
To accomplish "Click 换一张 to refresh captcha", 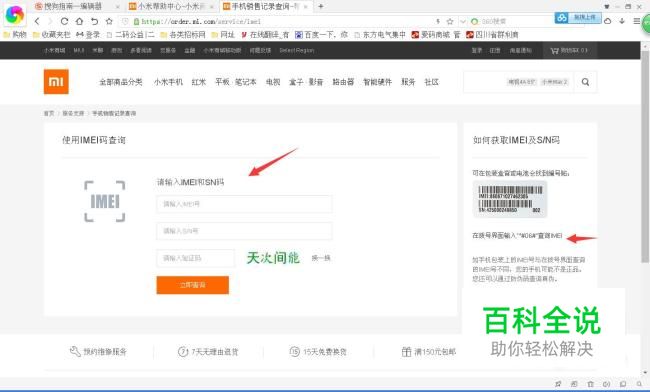I will pyautogui.click(x=321, y=258).
